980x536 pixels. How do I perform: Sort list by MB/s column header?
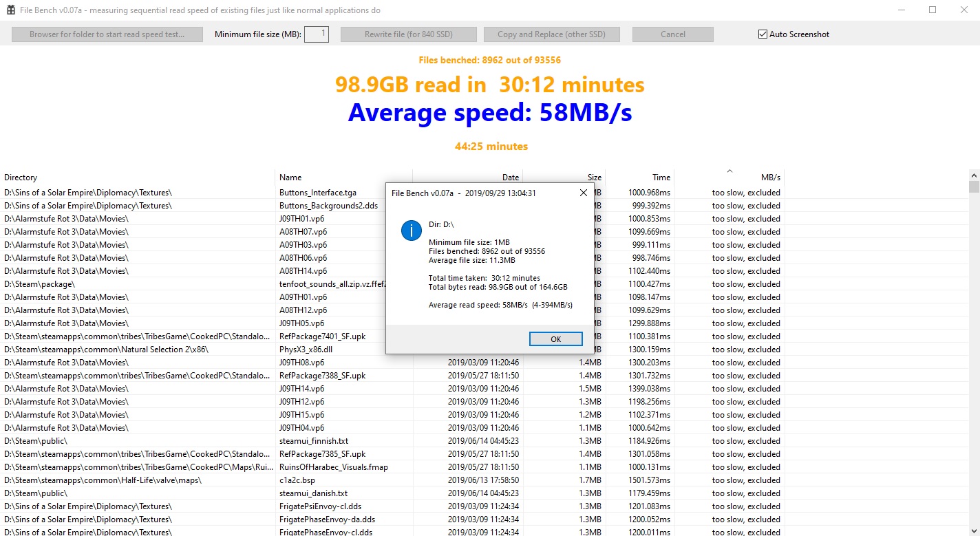tap(729, 178)
